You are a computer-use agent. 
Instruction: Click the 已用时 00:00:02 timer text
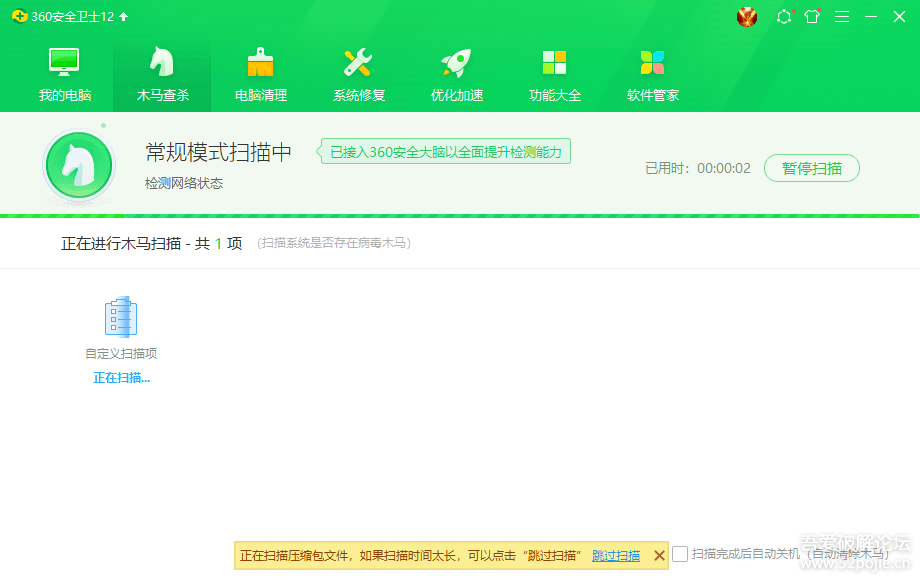(698, 168)
